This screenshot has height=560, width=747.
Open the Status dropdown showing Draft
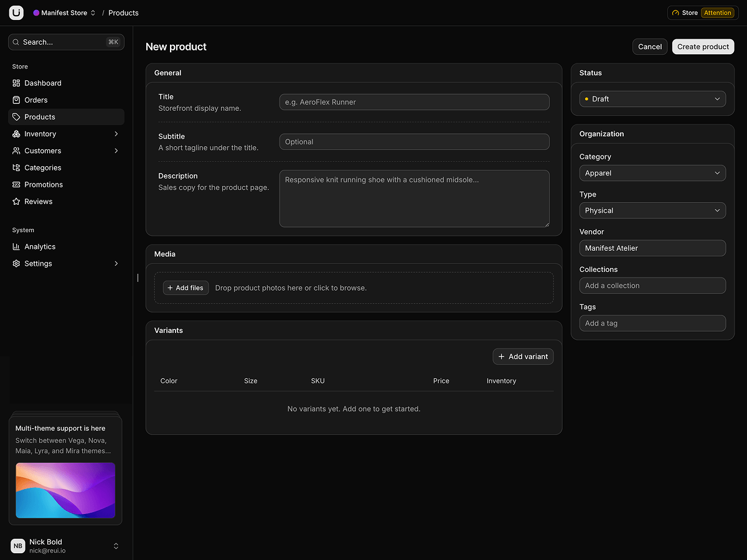652,99
